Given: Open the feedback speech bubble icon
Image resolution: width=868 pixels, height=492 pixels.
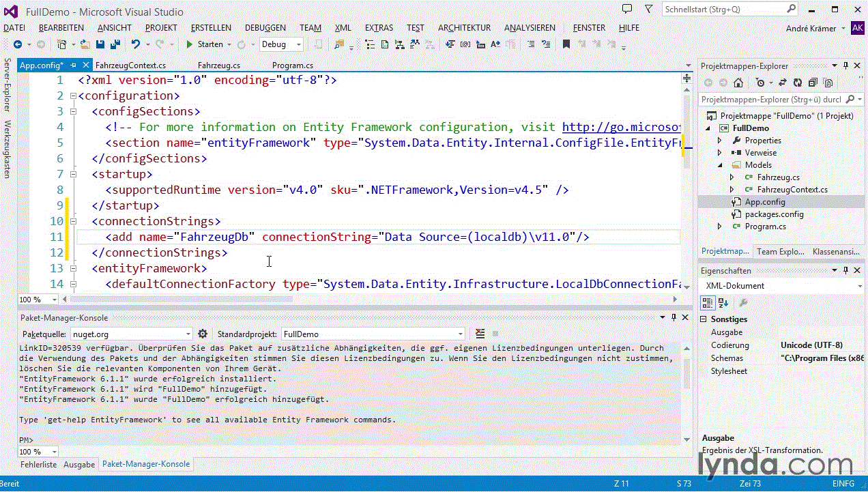Looking at the screenshot, I should 627,9.
